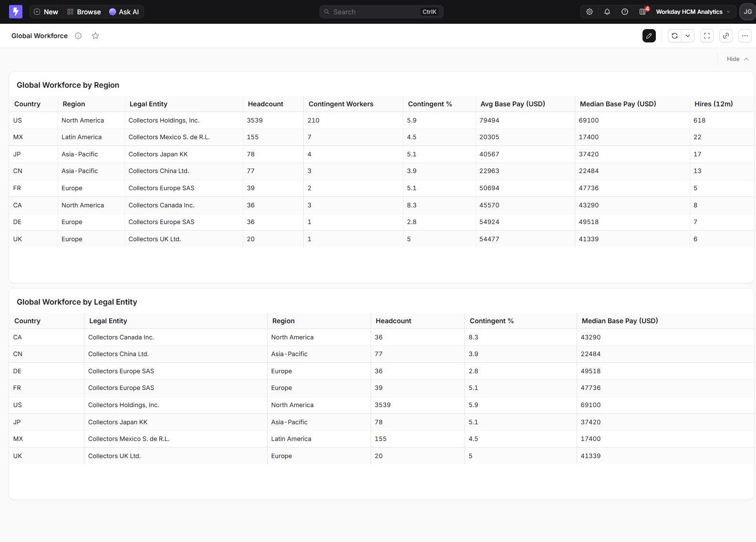Click "Latin America" cell in top table
Image resolution: width=756 pixels, height=542 pixels.
pyautogui.click(x=82, y=137)
